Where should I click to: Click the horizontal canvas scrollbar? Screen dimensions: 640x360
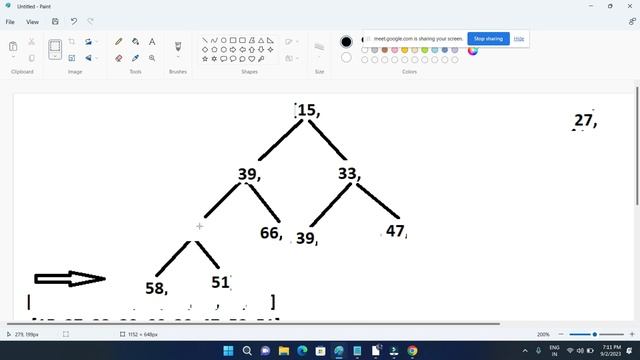[x=253, y=324]
